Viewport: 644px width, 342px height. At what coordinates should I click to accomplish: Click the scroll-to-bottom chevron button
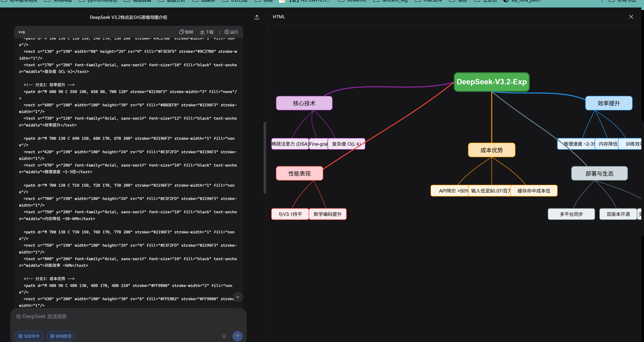[238, 297]
